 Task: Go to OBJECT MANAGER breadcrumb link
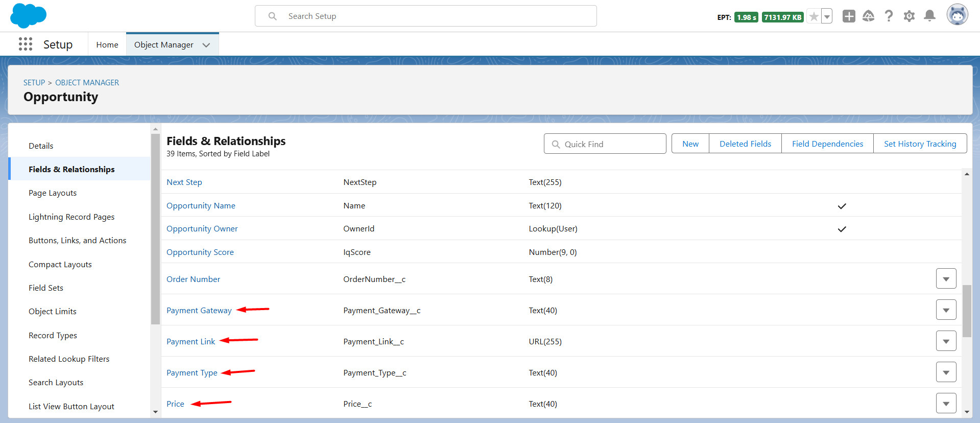point(87,83)
